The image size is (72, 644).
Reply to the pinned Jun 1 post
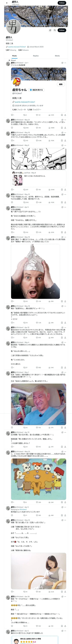click(12, 115)
